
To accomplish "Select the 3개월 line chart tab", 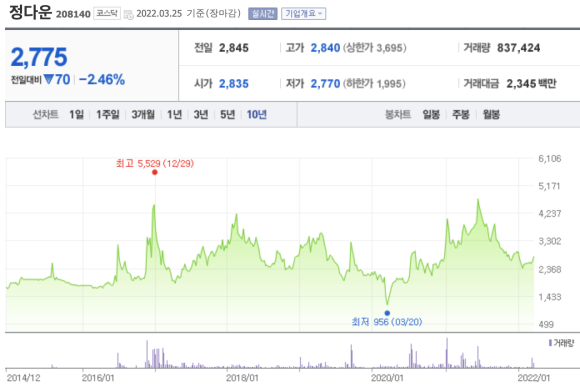I will point(143,115).
